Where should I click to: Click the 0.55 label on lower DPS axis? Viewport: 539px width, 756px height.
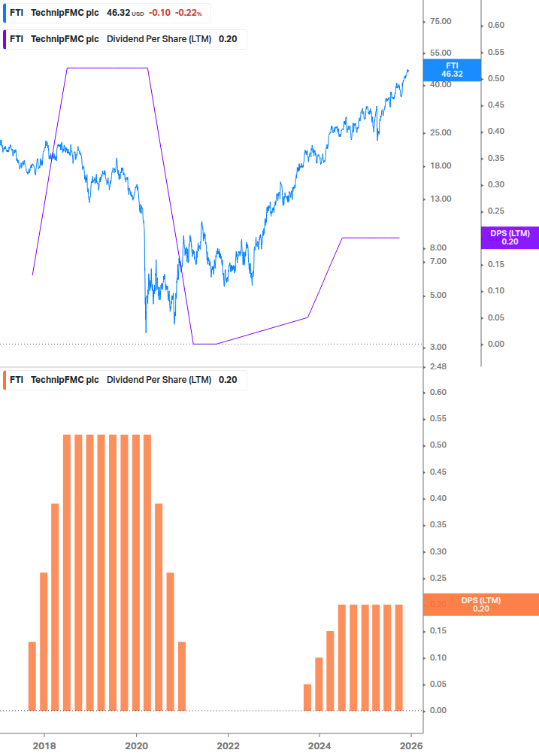(438, 418)
